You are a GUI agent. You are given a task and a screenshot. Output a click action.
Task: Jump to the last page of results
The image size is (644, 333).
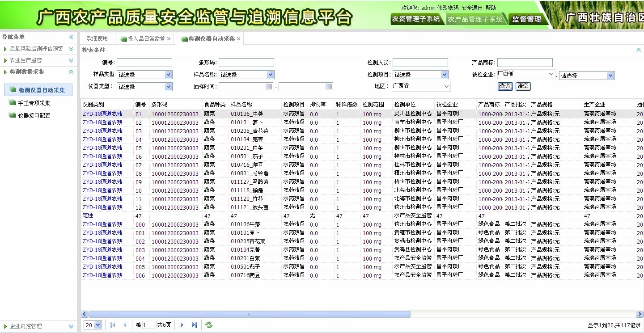point(195,325)
